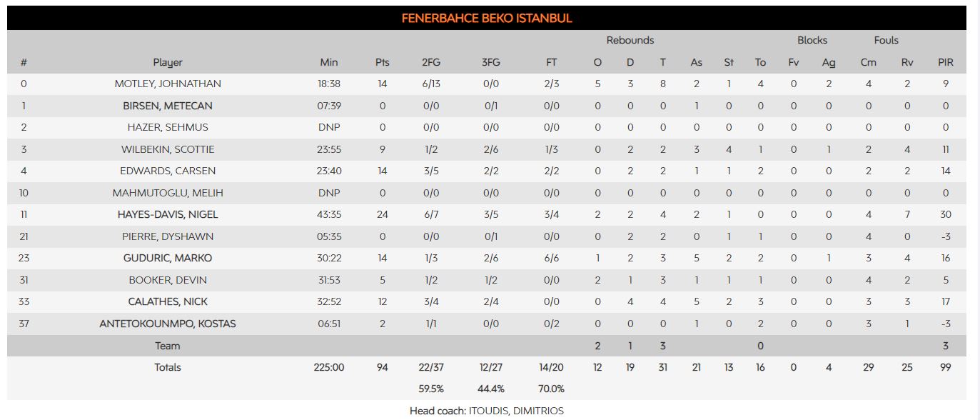Click player name Birsen, Metecan
The width and height of the screenshot is (980, 420).
168,106
